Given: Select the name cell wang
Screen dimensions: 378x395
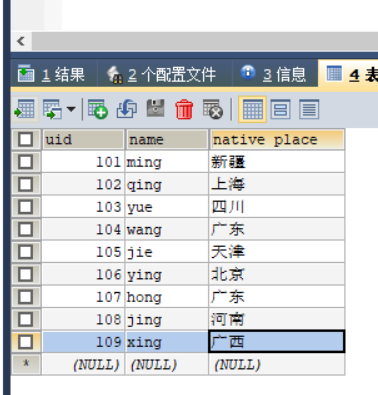Looking at the screenshot, I should coord(167,229).
